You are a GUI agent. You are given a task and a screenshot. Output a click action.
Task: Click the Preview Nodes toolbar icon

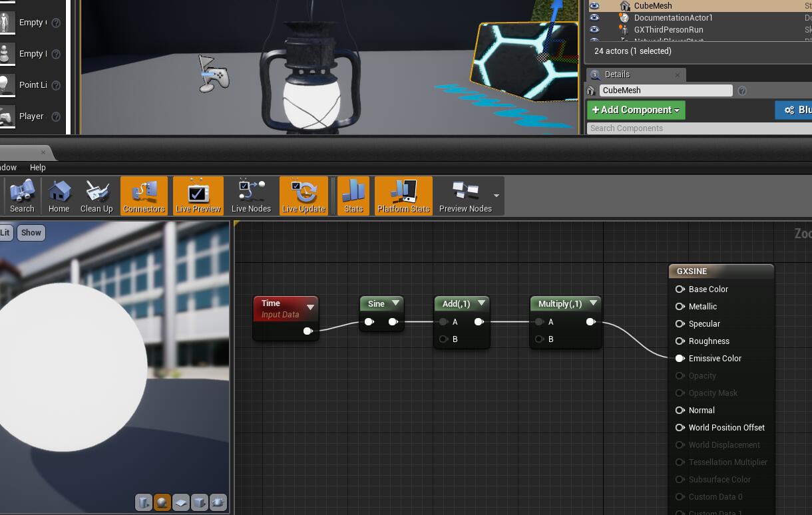[x=465, y=196]
